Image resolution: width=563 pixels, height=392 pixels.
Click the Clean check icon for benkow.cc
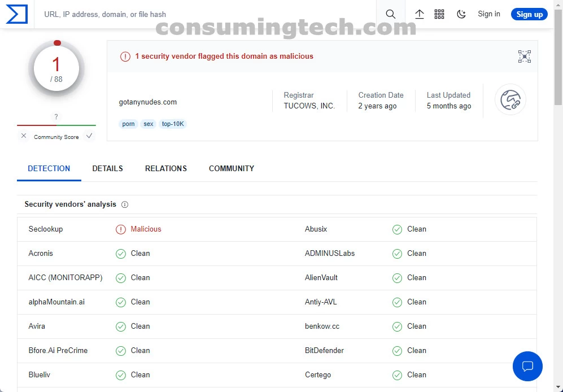pyautogui.click(x=397, y=326)
